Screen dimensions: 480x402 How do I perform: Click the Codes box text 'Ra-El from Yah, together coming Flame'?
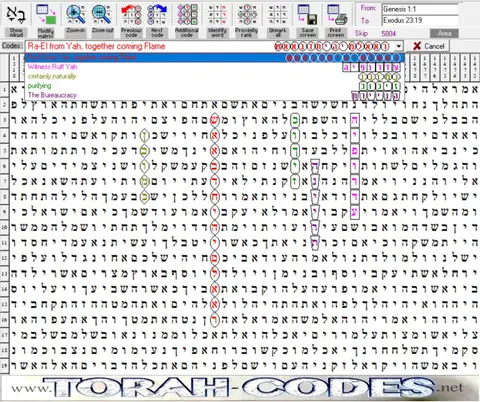coord(96,46)
